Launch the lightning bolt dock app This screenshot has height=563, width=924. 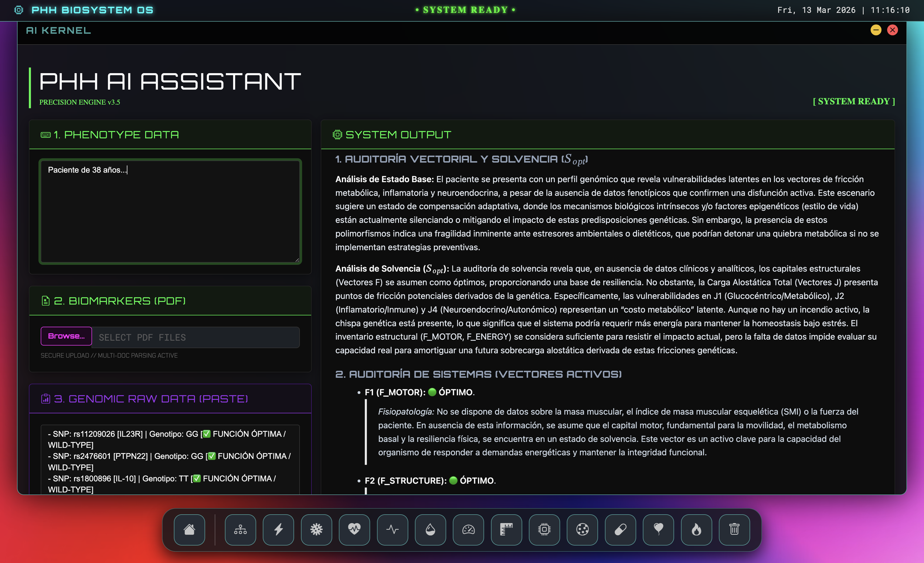coord(278,529)
